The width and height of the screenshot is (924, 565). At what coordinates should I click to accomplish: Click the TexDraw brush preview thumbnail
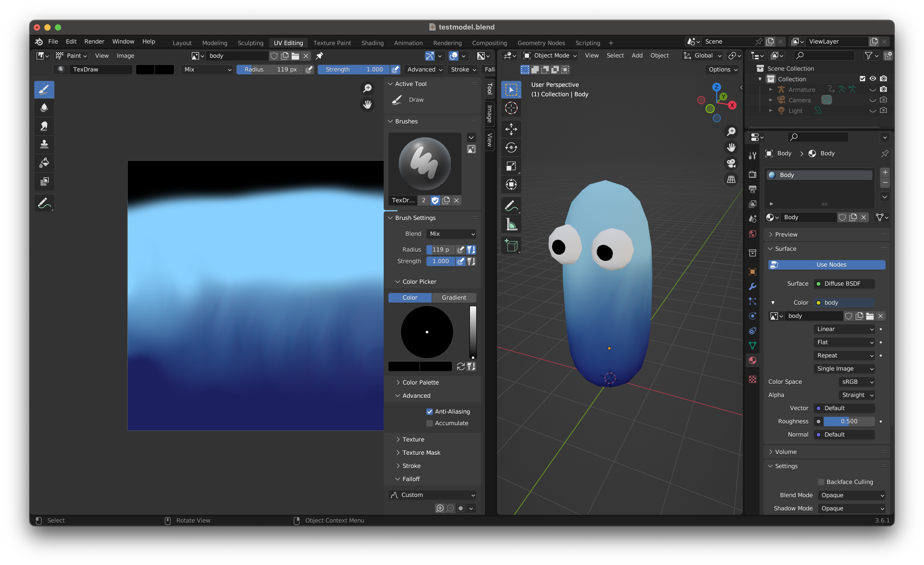(425, 164)
